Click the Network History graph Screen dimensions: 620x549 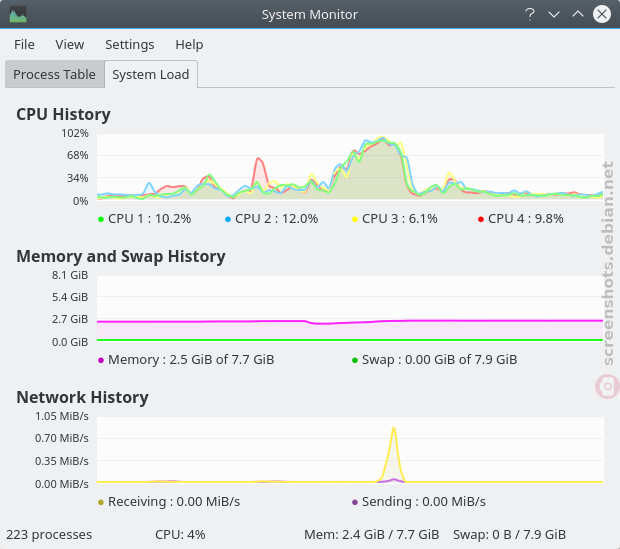tap(350, 450)
